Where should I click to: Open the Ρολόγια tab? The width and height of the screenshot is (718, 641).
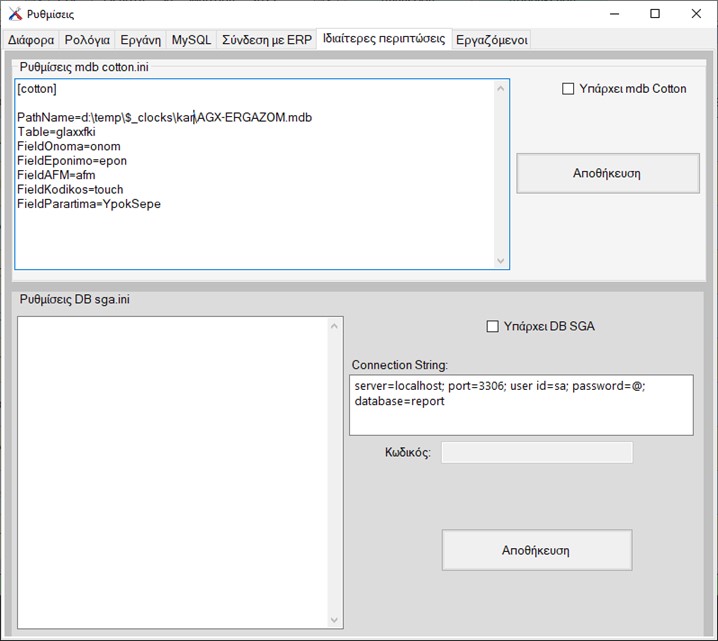(x=87, y=40)
